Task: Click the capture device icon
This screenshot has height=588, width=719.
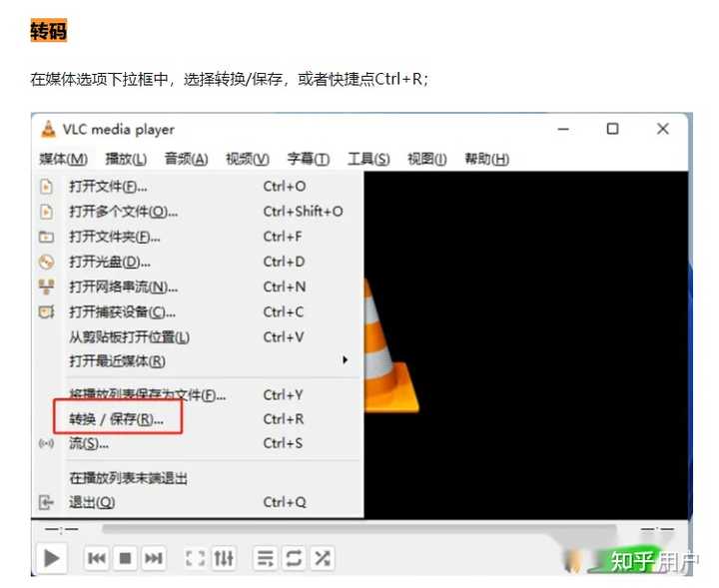Action: click(x=46, y=312)
